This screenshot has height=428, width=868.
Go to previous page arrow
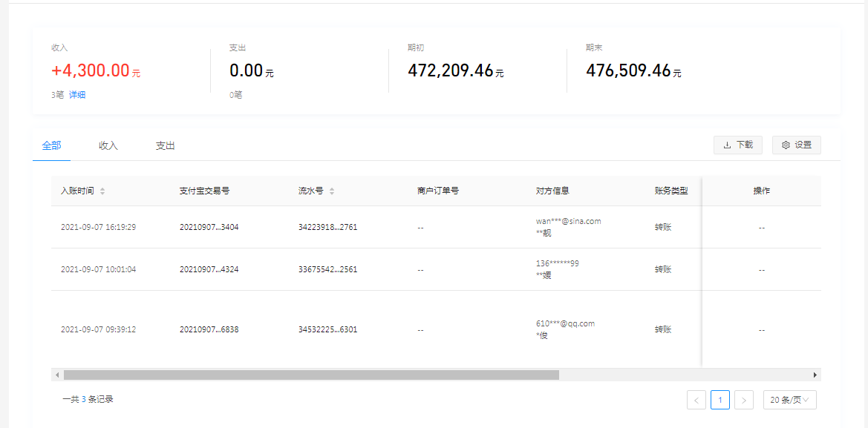696,400
